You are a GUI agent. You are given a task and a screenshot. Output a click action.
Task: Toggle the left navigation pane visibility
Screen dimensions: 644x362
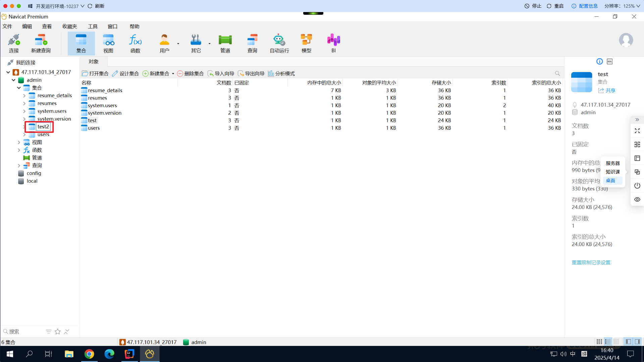(628, 342)
